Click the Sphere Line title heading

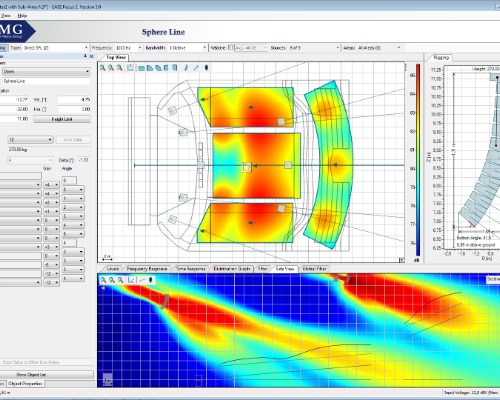click(x=163, y=32)
